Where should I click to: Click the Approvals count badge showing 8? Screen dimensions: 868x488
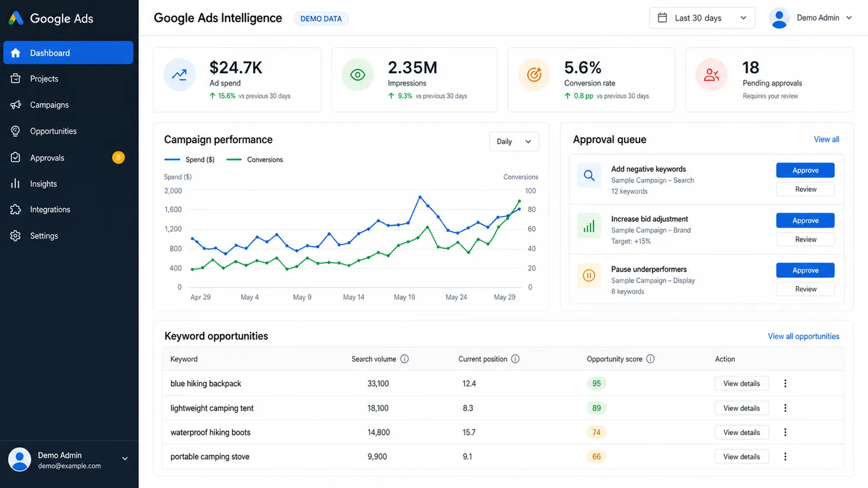click(x=118, y=157)
